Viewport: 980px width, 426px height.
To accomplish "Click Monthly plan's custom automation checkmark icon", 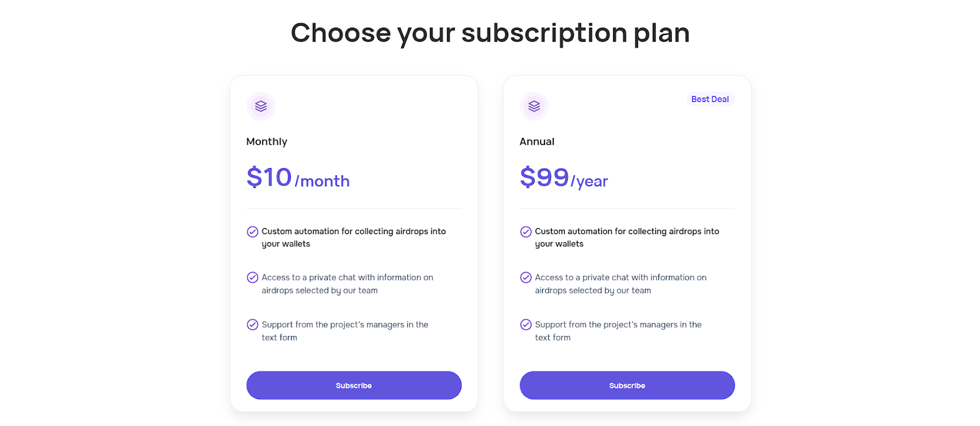I will point(252,232).
